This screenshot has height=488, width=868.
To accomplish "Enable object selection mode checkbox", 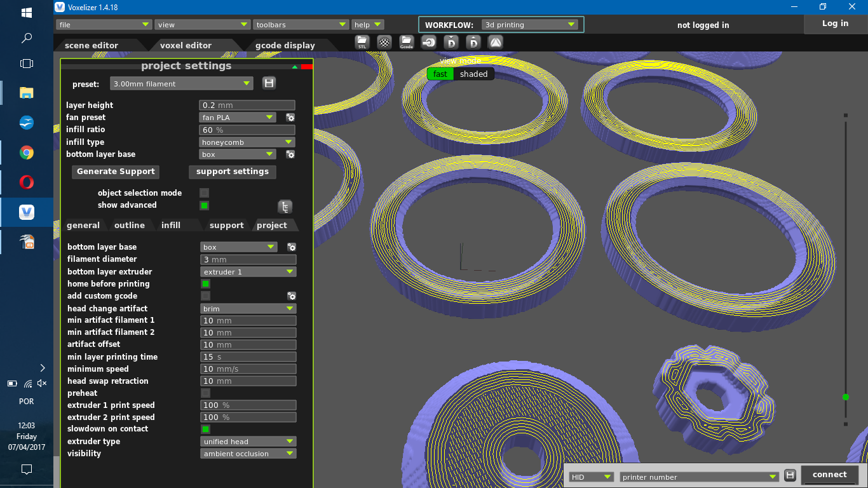I will (x=204, y=193).
